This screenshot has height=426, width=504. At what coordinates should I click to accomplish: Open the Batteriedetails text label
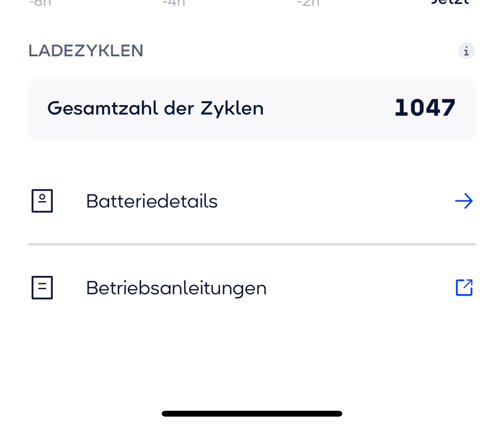coord(152,201)
